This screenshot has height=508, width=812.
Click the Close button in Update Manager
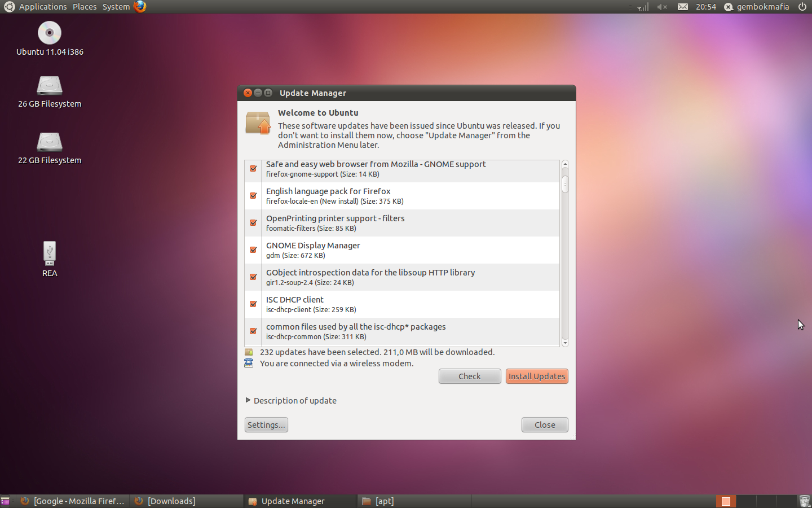point(545,425)
